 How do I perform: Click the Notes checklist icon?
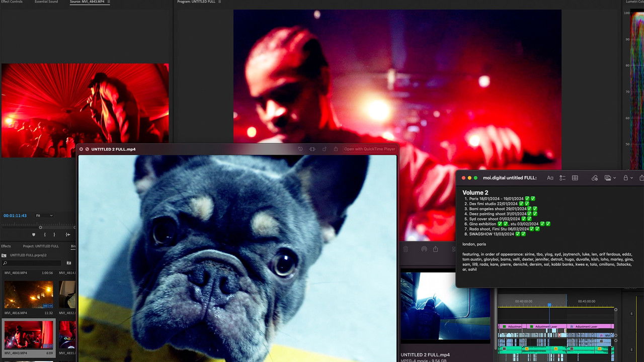pos(562,178)
